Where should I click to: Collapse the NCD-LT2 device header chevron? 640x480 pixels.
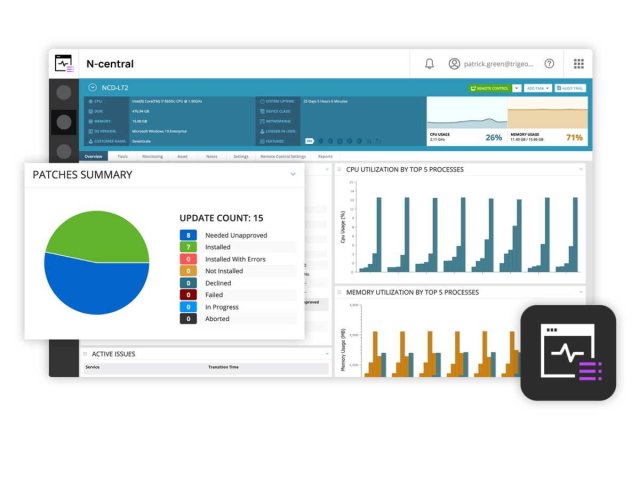point(93,87)
